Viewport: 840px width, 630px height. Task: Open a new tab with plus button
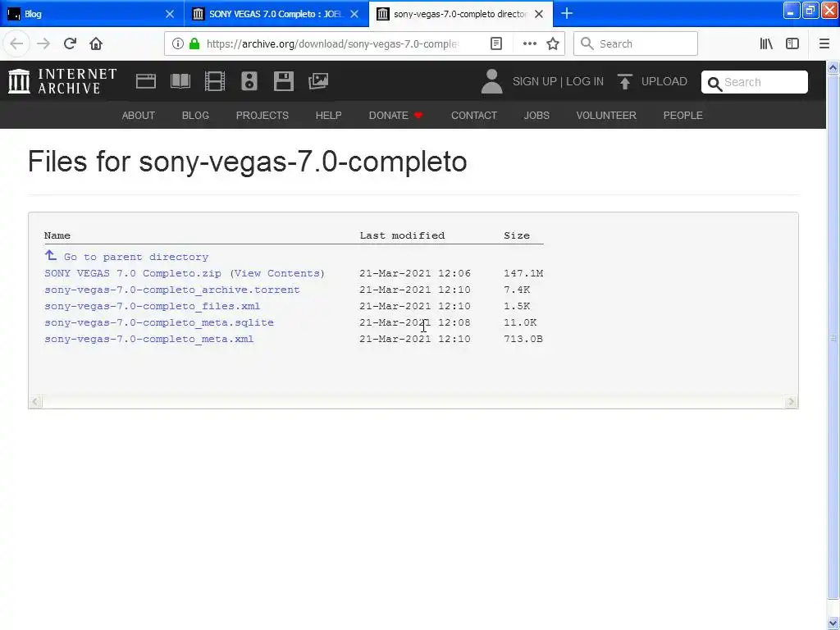(566, 13)
